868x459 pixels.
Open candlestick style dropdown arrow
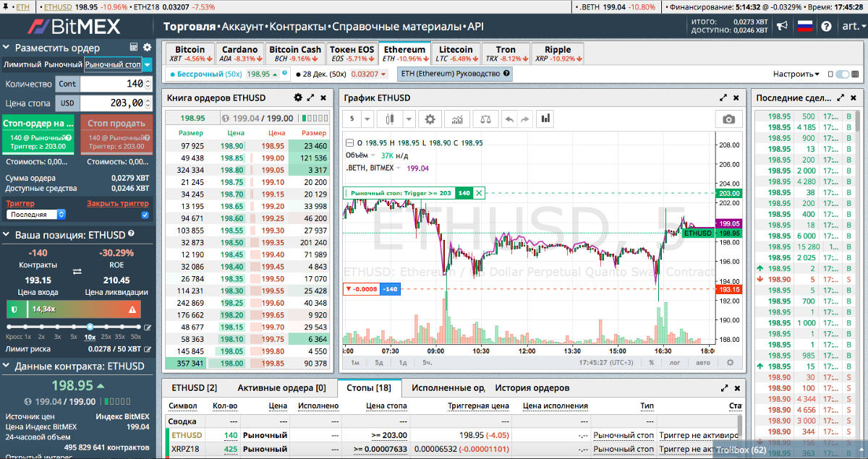pyautogui.click(x=409, y=119)
